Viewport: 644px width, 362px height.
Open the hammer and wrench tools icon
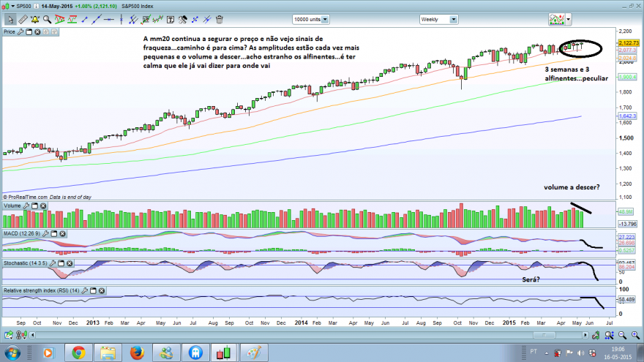[x=183, y=19]
